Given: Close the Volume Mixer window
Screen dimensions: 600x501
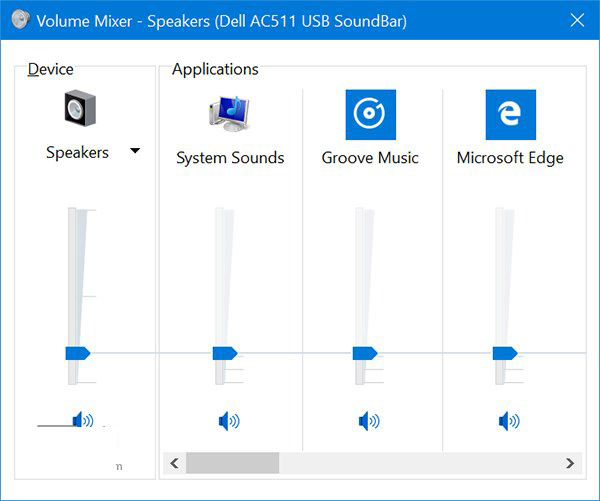Looking at the screenshot, I should point(576,20).
